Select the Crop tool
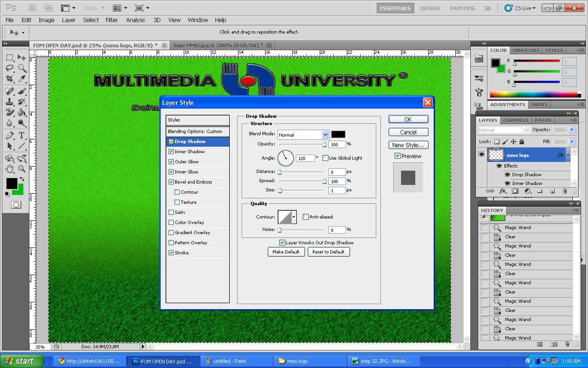Screen dimensions: 588x368 (10, 79)
